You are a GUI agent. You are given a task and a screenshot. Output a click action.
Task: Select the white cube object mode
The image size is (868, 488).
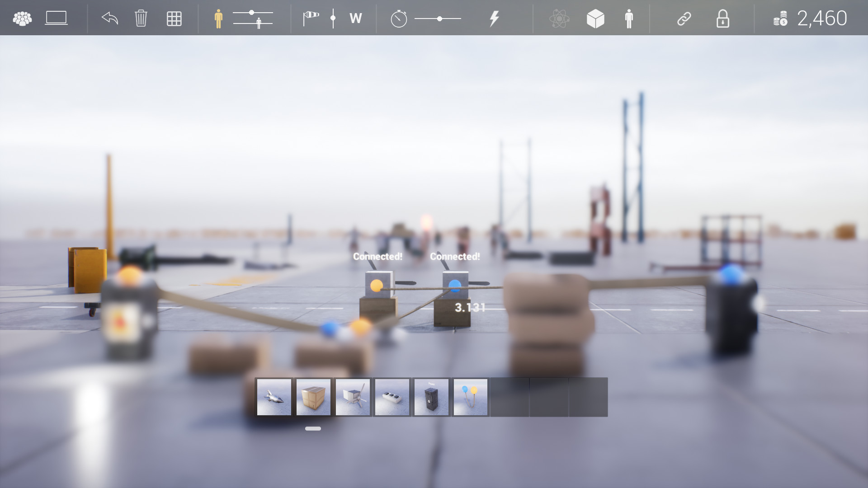click(x=595, y=19)
